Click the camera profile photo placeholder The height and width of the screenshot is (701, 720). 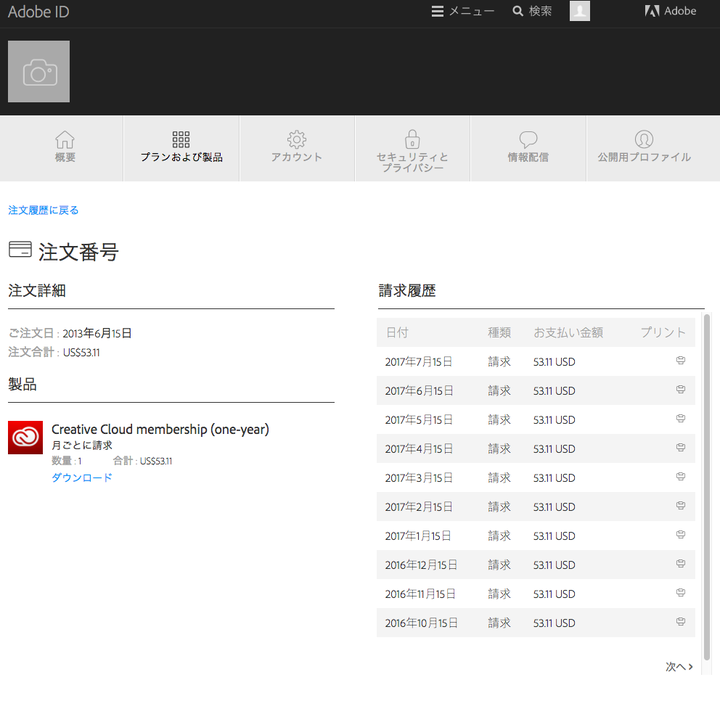pos(39,72)
